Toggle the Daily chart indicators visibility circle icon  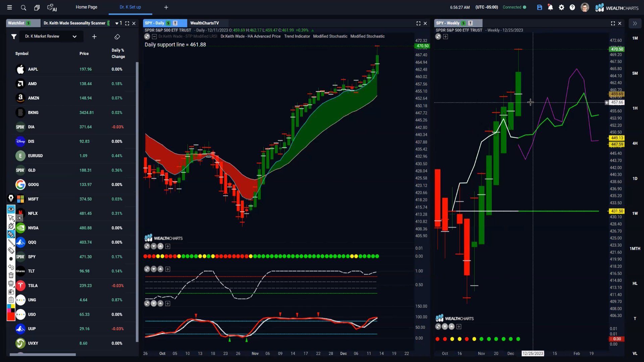147,37
